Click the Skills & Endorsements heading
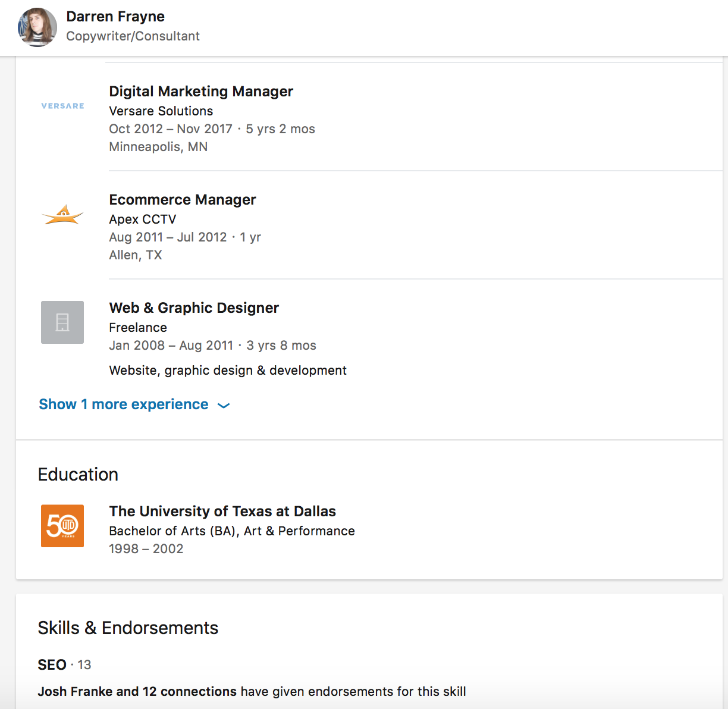Image resolution: width=728 pixels, height=709 pixels. (128, 628)
